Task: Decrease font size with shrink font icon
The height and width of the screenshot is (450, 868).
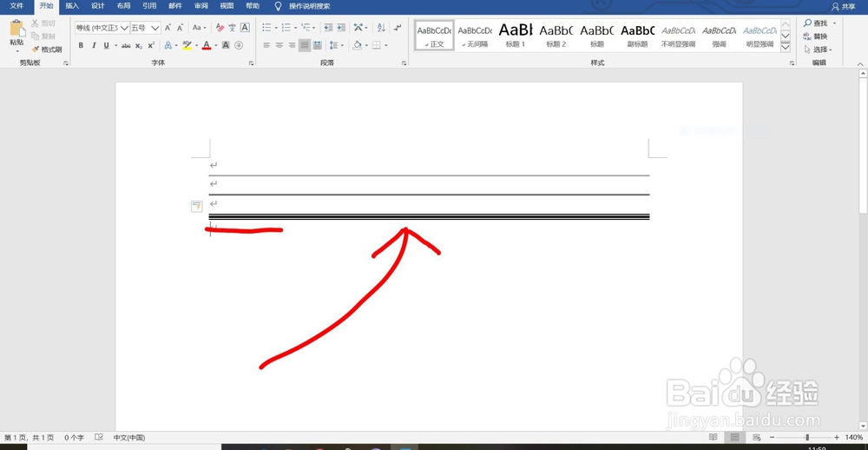Action: [180, 28]
